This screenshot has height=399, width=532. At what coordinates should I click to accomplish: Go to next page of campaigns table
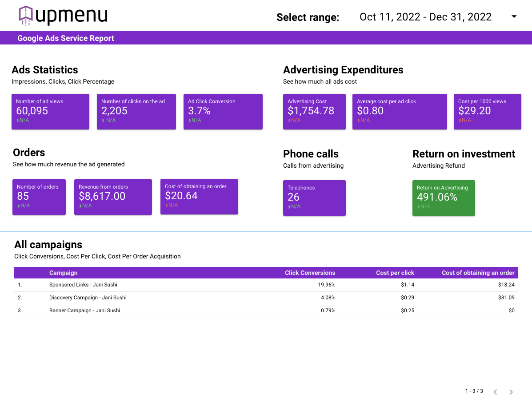pos(511,392)
